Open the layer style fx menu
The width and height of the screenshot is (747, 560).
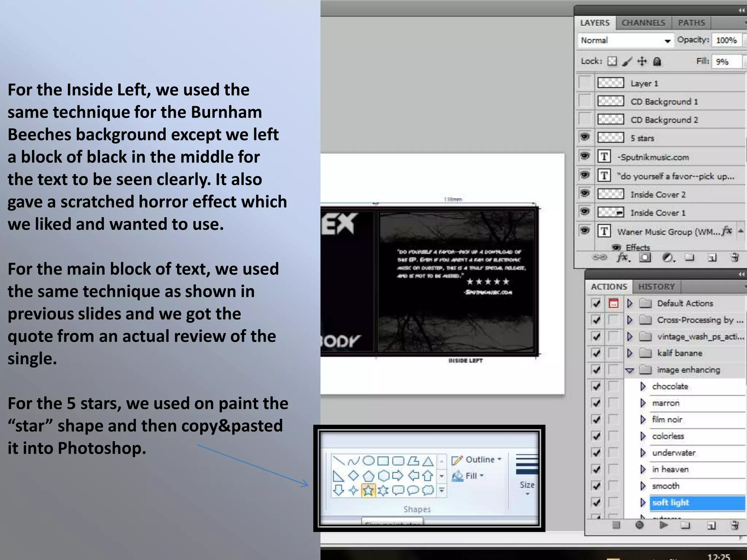(623, 257)
